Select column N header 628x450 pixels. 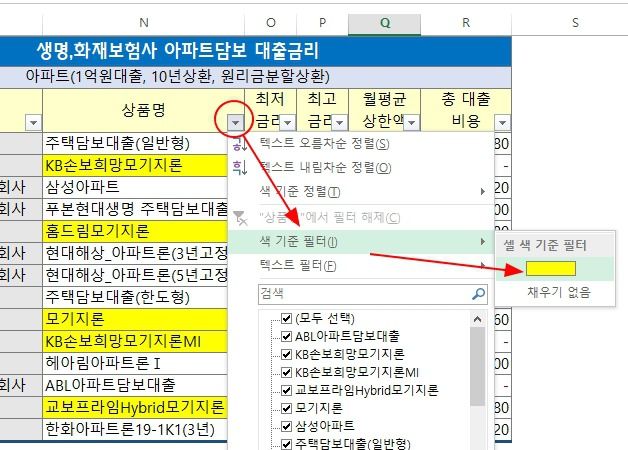tap(143, 23)
